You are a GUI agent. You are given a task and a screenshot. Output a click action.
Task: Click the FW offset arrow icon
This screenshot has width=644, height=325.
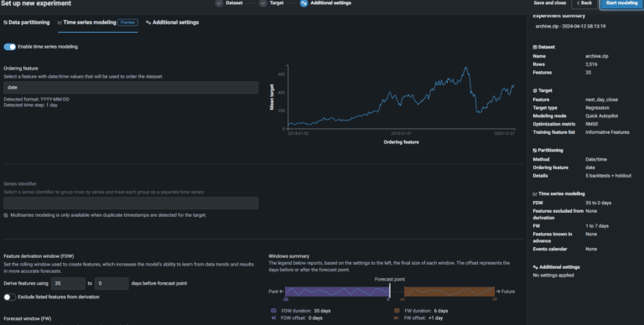397,318
